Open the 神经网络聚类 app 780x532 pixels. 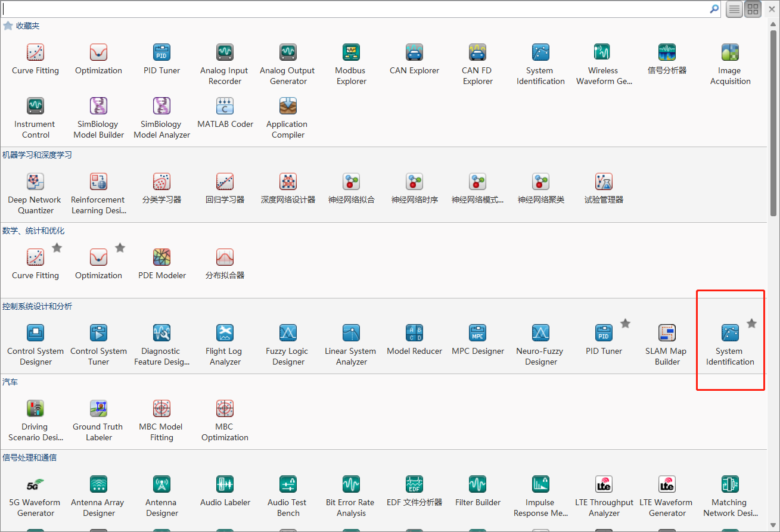(541, 189)
